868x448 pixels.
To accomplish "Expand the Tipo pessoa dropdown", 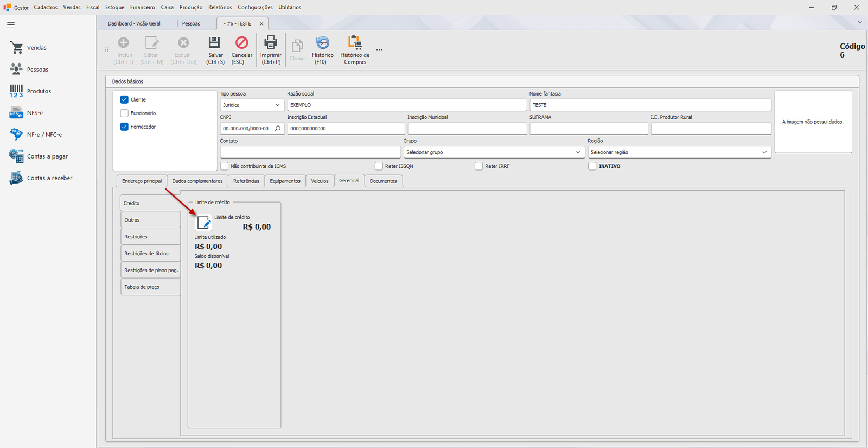I will coord(252,105).
